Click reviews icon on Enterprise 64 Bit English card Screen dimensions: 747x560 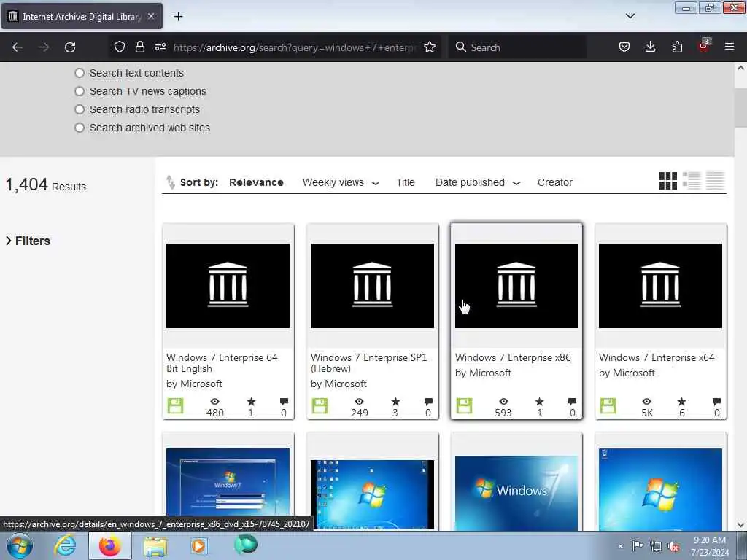tap(284, 402)
